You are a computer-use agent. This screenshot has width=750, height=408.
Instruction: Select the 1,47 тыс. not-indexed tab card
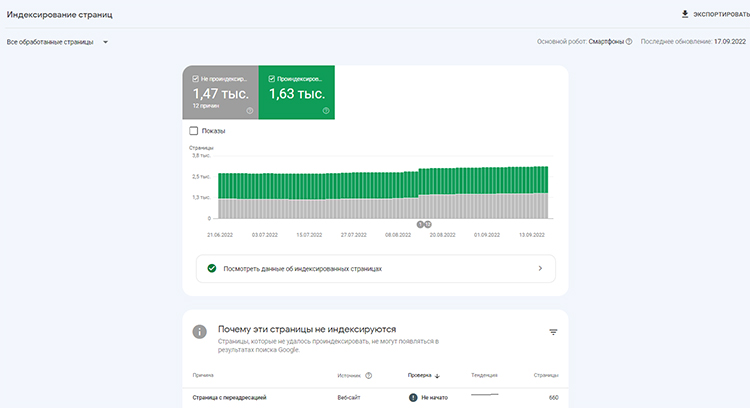(220, 94)
